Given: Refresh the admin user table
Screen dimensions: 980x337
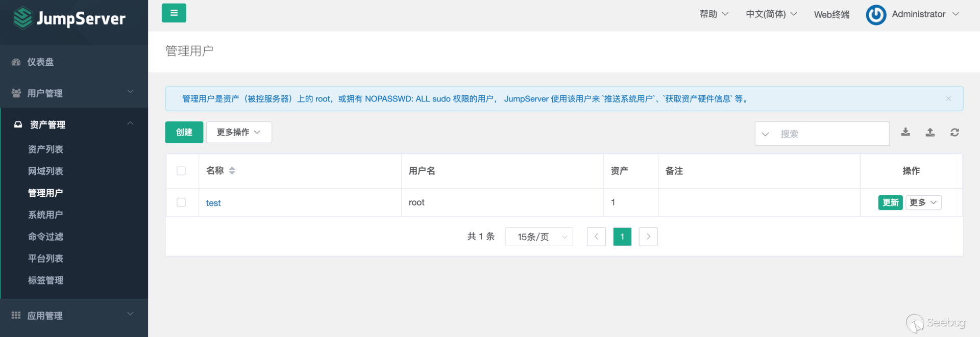Looking at the screenshot, I should click(954, 133).
